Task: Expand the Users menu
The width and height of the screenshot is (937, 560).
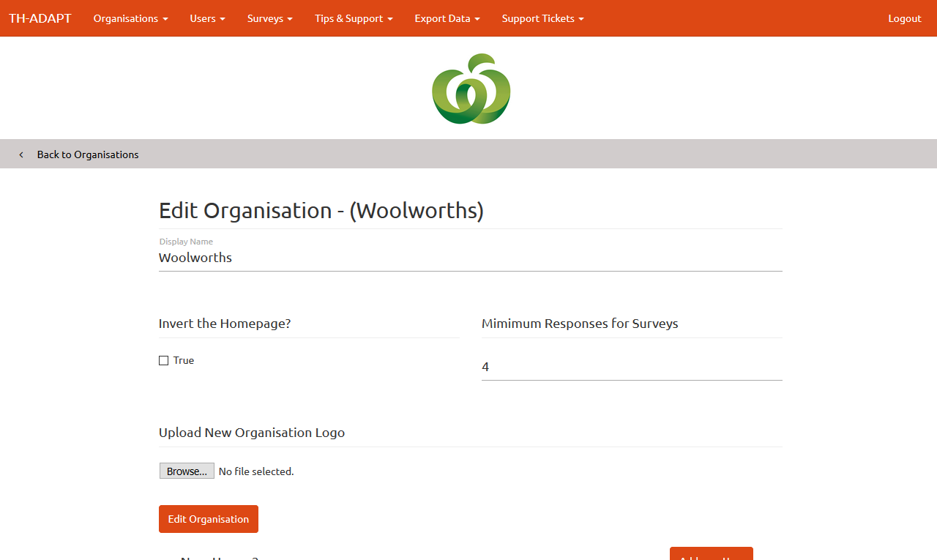Action: click(x=207, y=18)
